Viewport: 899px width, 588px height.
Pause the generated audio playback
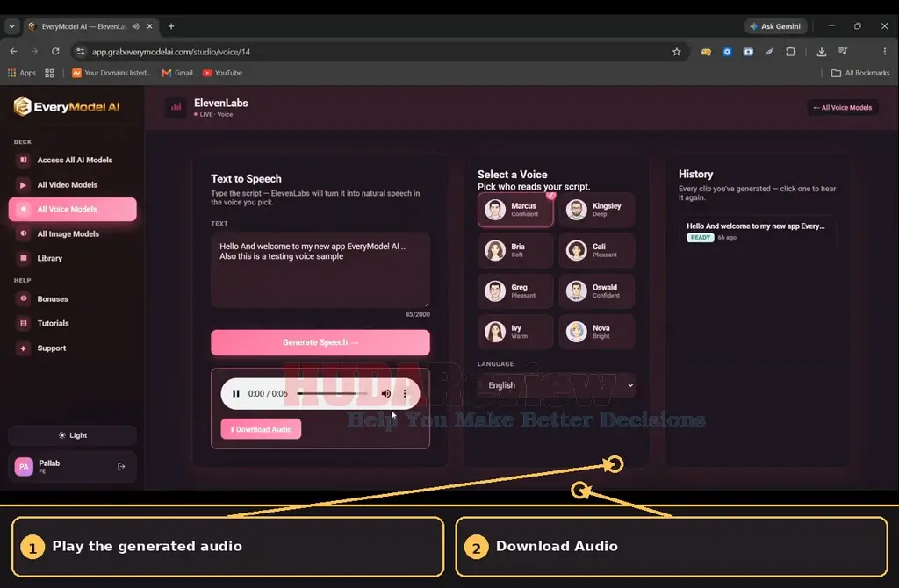pos(235,394)
